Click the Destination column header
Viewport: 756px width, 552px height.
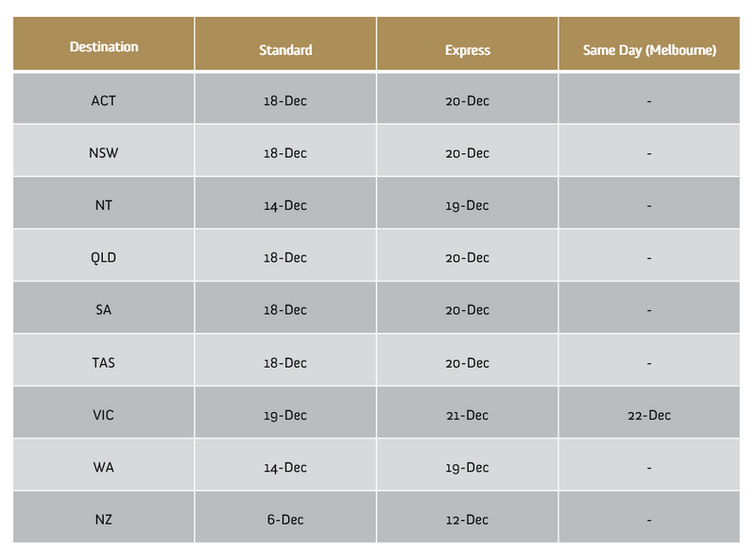[x=104, y=43]
